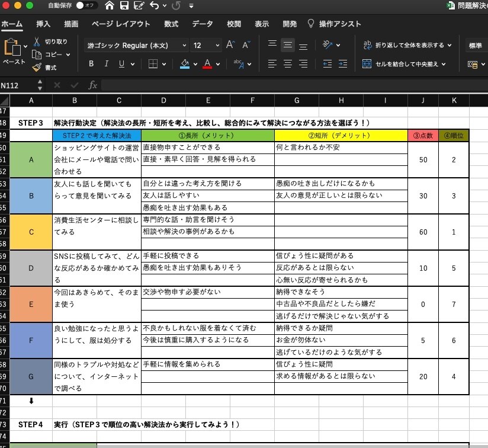Apply cell borders icon
The height and width of the screenshot is (448, 488).
pos(153,64)
